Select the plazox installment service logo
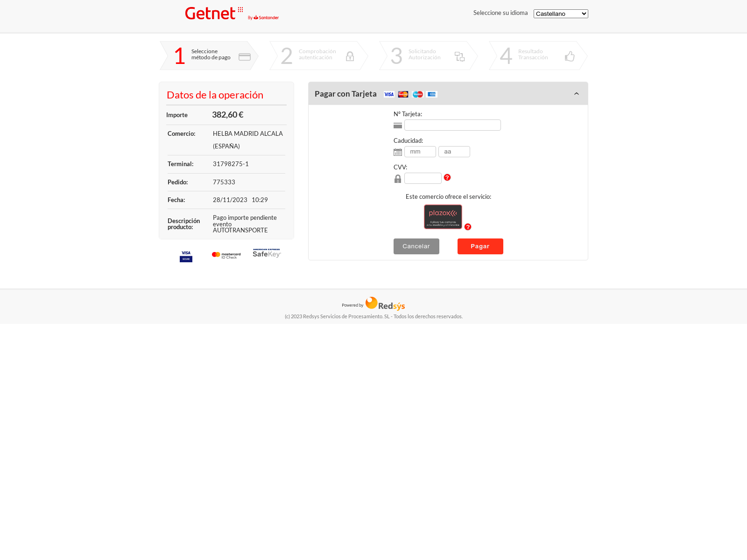747x560 pixels. [x=443, y=217]
